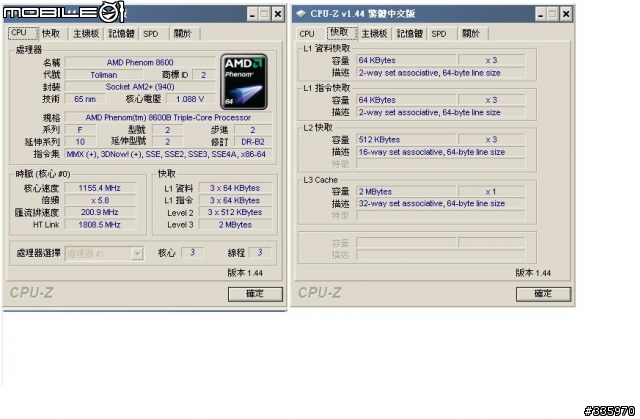Click L2 cache multiplier x 3
The height and width of the screenshot is (419, 640).
pos(491,140)
